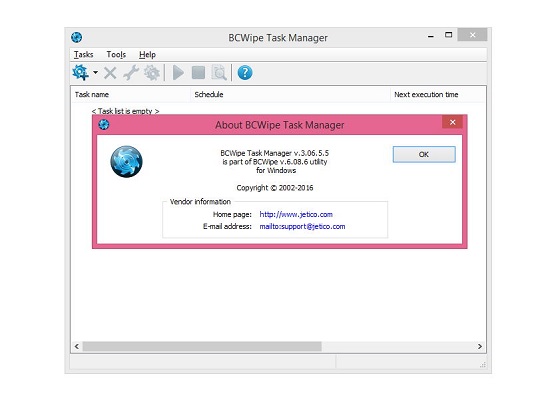Open the jetico.com home page link

[x=296, y=214]
